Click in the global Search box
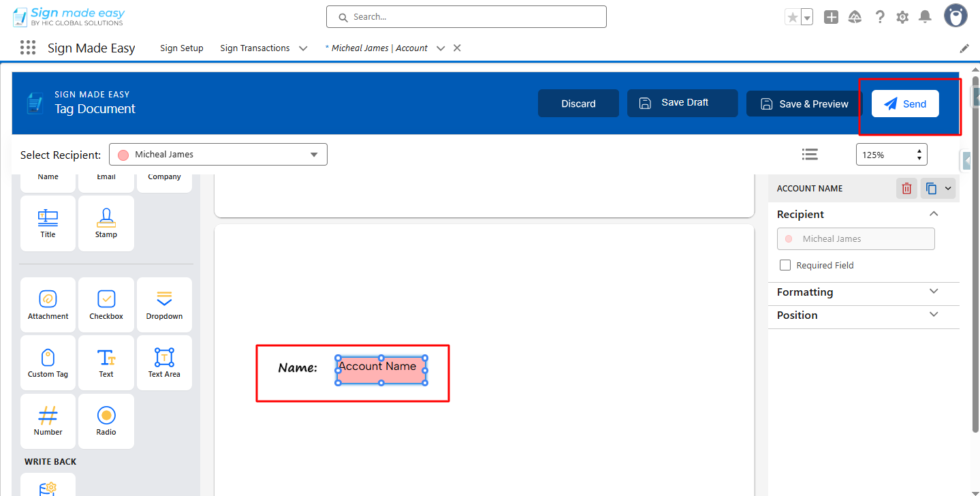The image size is (980, 496). coord(467,17)
